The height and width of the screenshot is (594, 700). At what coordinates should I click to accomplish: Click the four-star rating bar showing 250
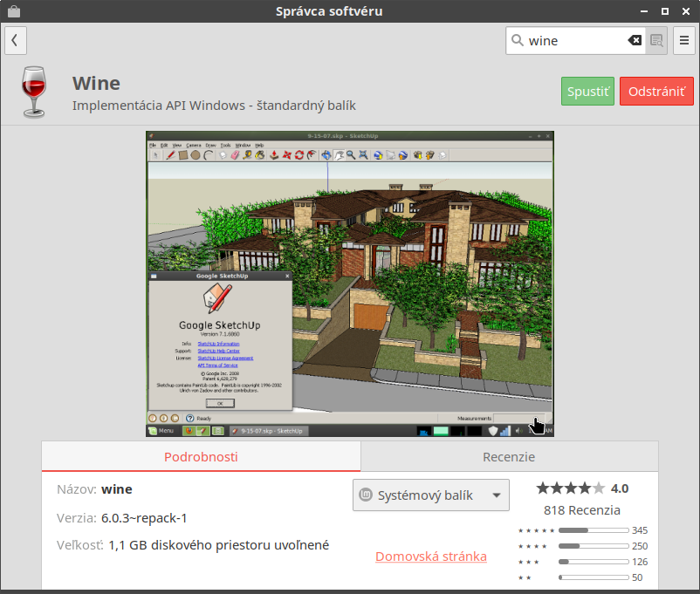point(594,546)
